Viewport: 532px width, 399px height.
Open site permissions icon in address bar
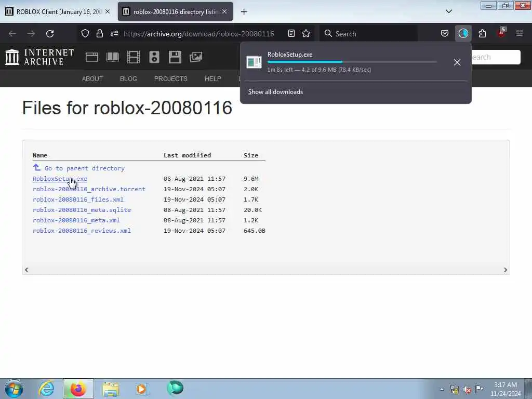click(x=114, y=34)
